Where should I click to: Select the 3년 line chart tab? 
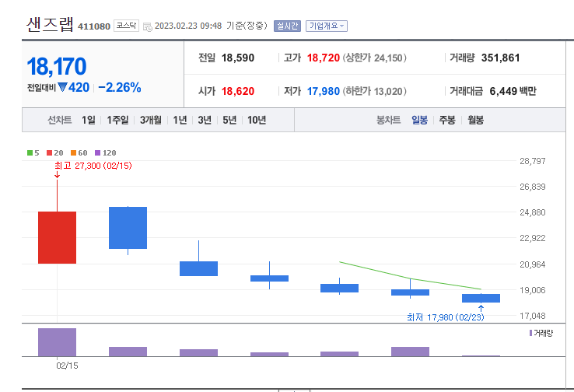[x=205, y=120]
